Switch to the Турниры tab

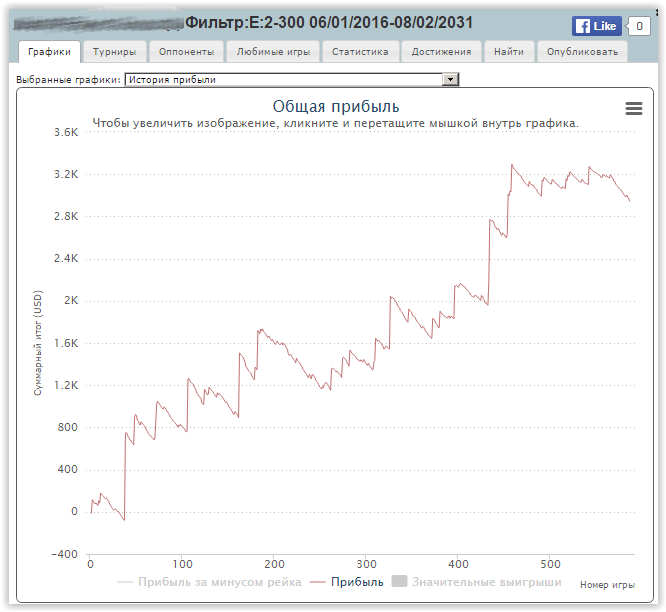pos(114,52)
